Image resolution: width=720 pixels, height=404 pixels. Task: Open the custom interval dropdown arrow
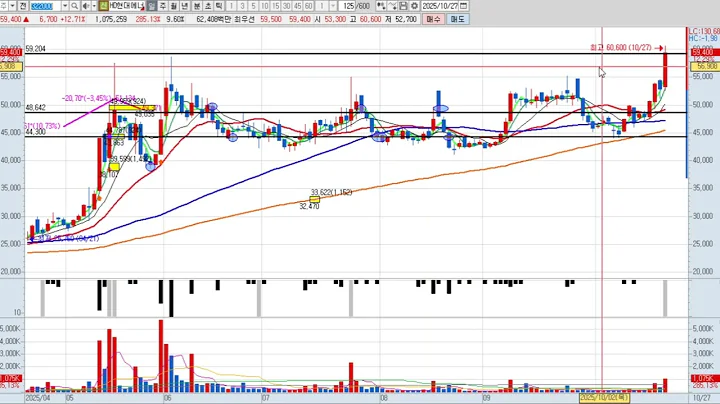pos(333,6)
